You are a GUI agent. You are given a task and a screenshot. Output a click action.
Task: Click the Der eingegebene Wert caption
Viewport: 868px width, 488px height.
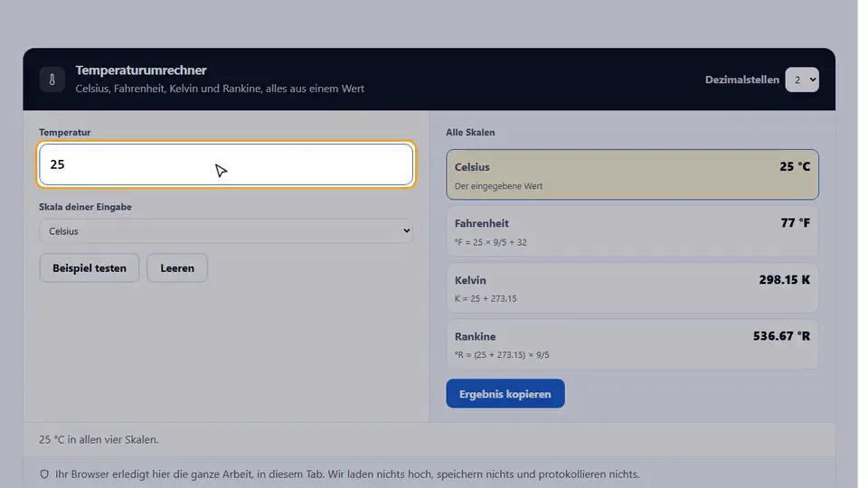498,186
